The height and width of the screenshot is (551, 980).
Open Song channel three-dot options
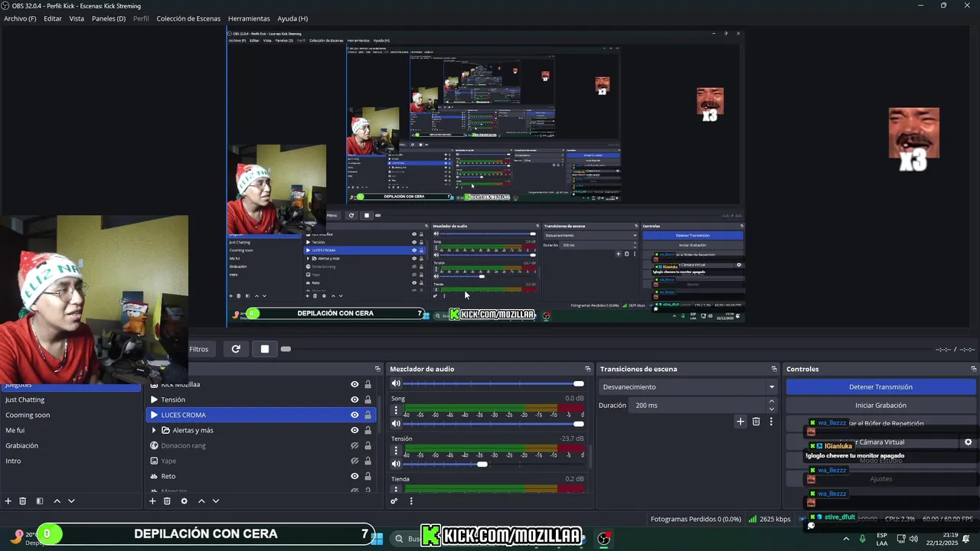(396, 411)
